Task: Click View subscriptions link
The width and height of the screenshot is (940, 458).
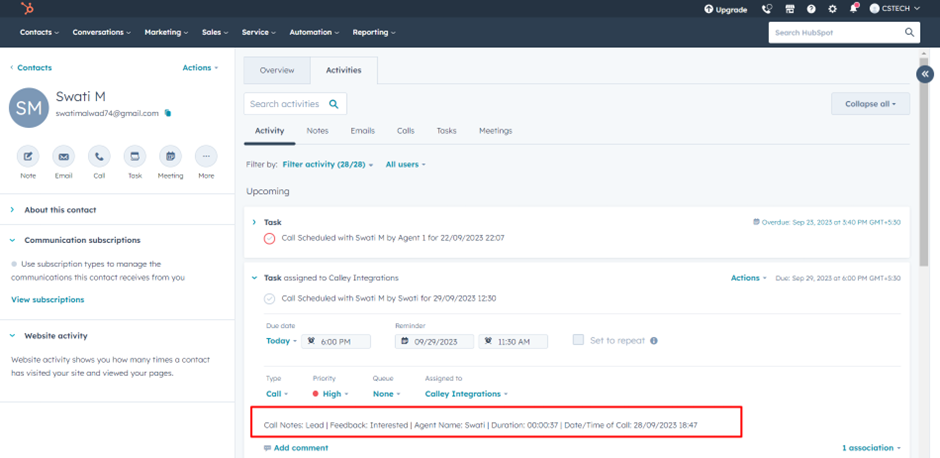Action: 48,300
